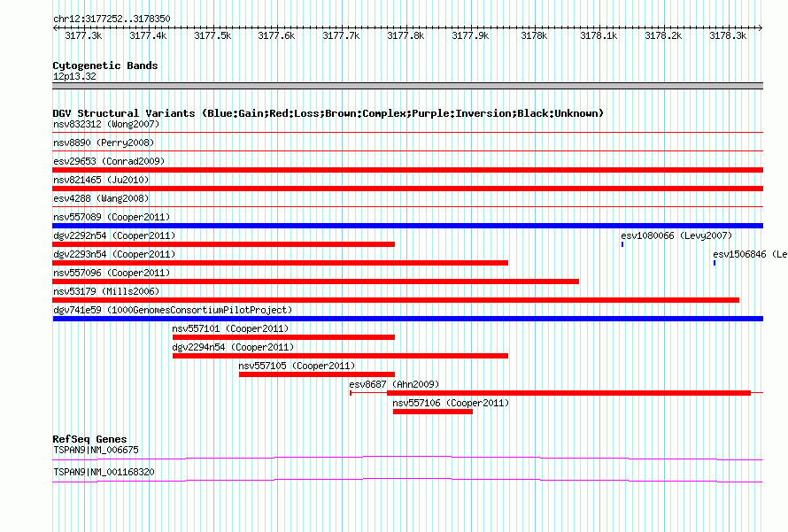Click the red loss bar of nsv557105
788x532 pixels.
(317, 374)
